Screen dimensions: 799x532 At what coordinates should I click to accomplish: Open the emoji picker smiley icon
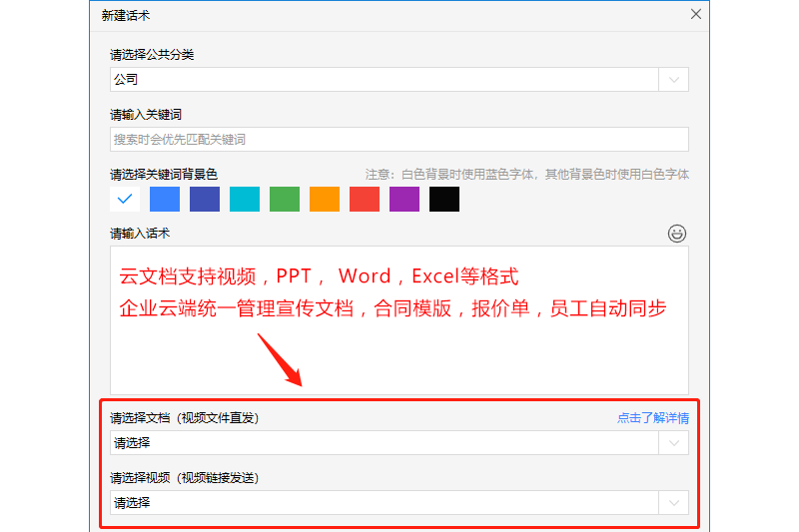pyautogui.click(x=677, y=234)
